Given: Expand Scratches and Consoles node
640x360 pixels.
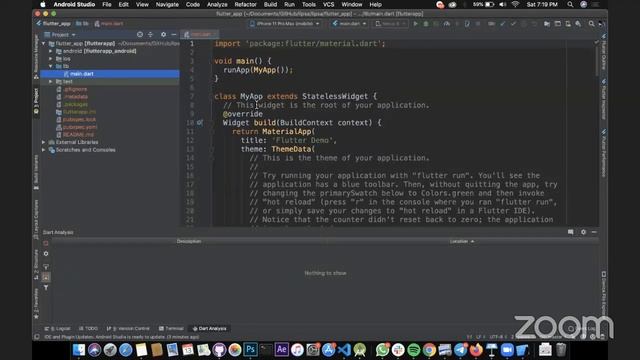Looking at the screenshot, I should pos(44,150).
